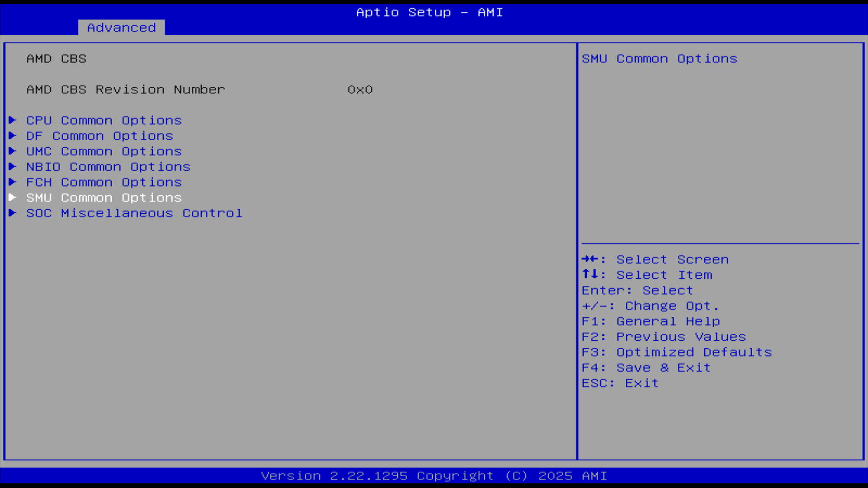Screen dimensions: 868x488
Task: Open SOC Miscellaneous Control entry
Action: (x=134, y=213)
